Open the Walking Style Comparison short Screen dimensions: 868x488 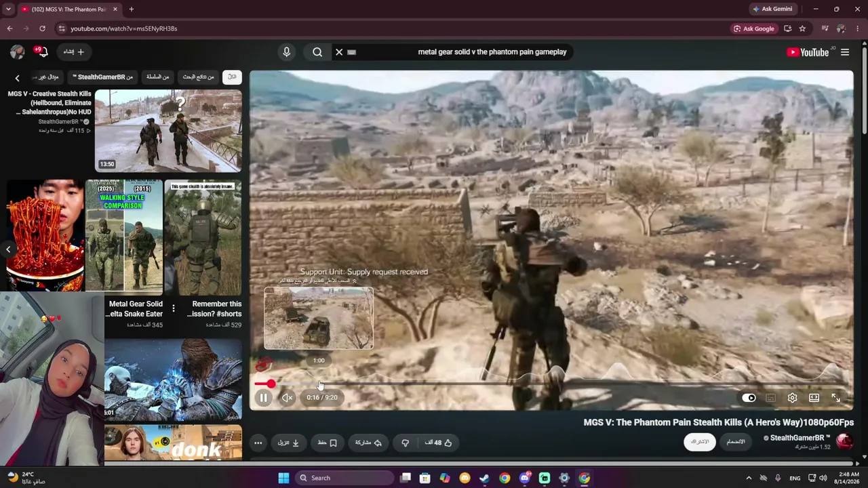pos(124,236)
